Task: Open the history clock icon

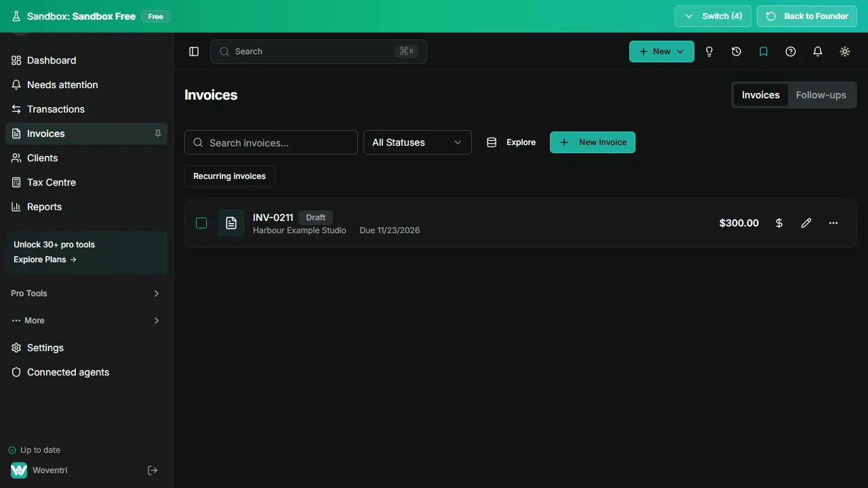Action: tap(736, 52)
